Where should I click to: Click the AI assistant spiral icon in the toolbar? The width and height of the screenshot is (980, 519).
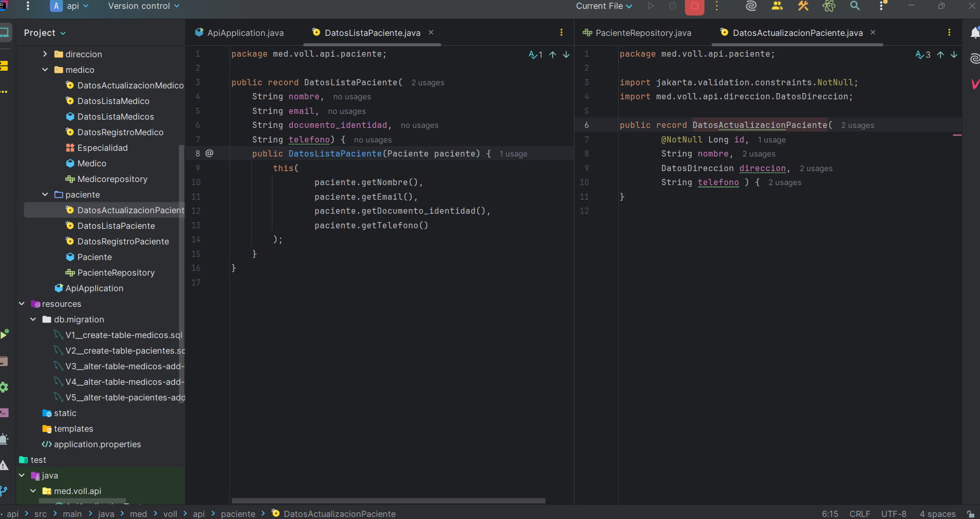pos(751,6)
